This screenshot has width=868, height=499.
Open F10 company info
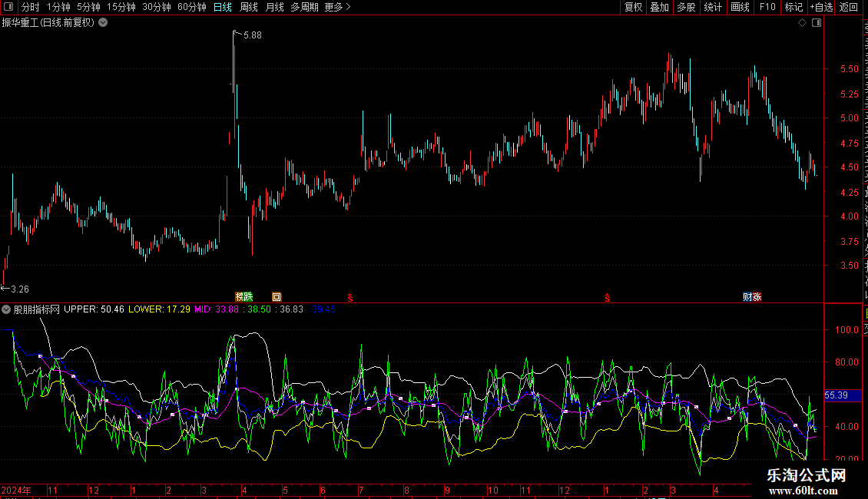pos(767,7)
